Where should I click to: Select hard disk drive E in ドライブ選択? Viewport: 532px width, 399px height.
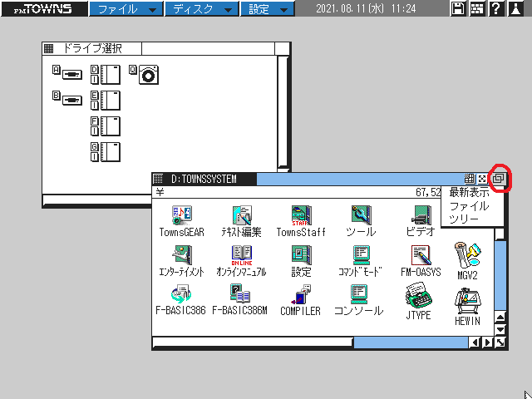(x=106, y=101)
